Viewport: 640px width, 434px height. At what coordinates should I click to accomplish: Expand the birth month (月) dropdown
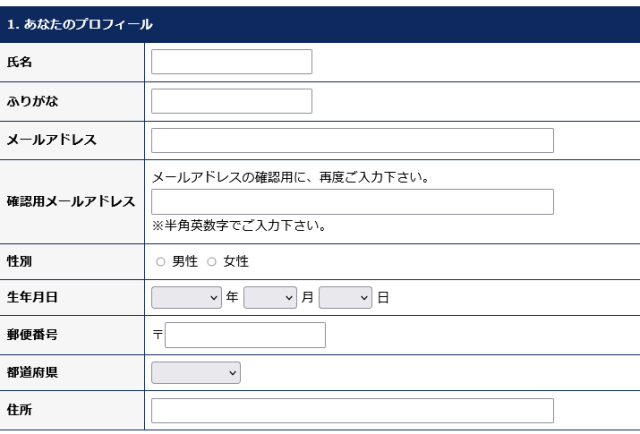click(x=270, y=298)
